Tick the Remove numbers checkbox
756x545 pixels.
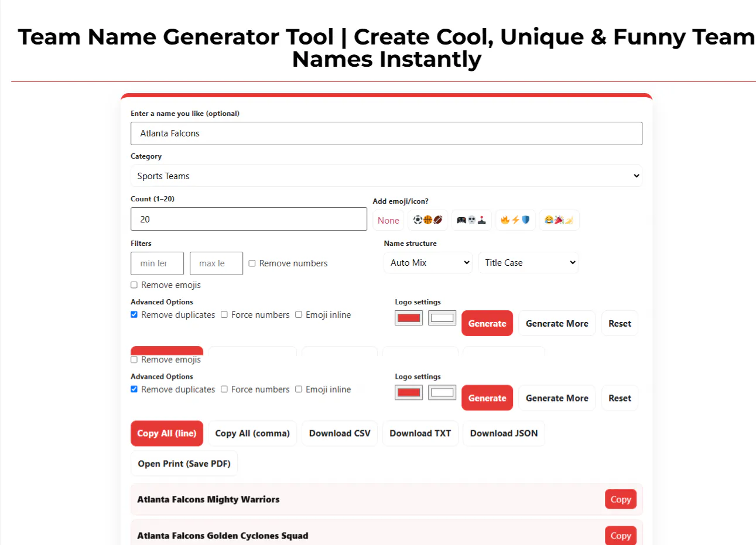[x=252, y=263]
